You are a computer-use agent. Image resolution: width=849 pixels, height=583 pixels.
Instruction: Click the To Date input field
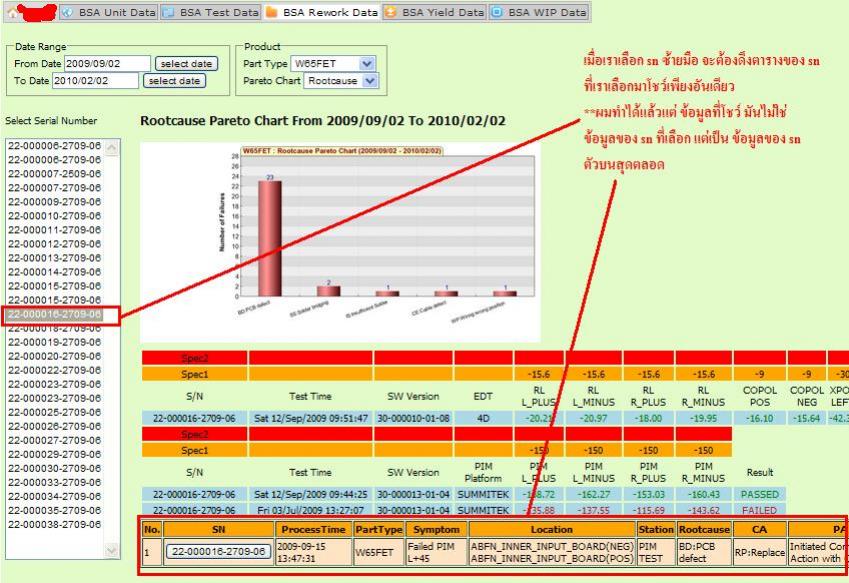(95, 81)
